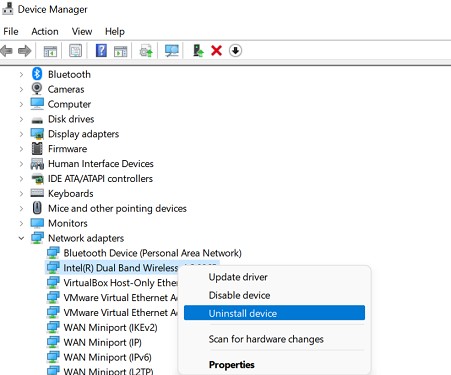The width and height of the screenshot is (451, 375).
Task: Open the File menu
Action: point(11,31)
